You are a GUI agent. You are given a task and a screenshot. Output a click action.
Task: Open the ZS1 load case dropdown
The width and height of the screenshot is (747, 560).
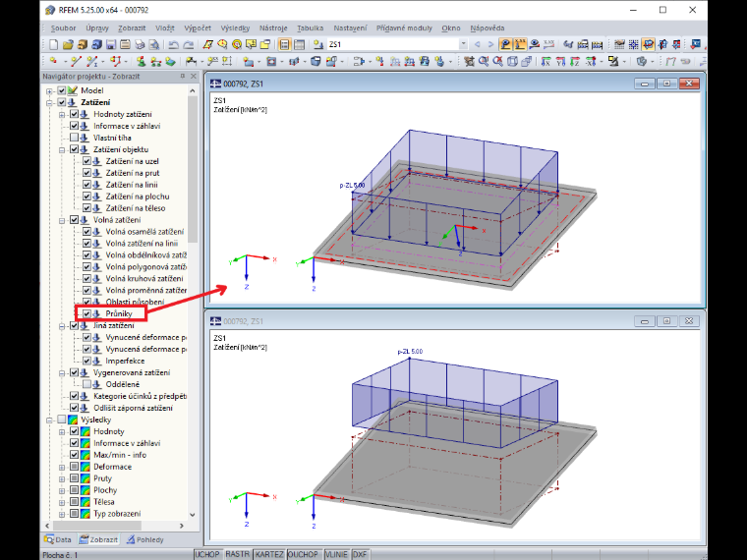pyautogui.click(x=463, y=44)
